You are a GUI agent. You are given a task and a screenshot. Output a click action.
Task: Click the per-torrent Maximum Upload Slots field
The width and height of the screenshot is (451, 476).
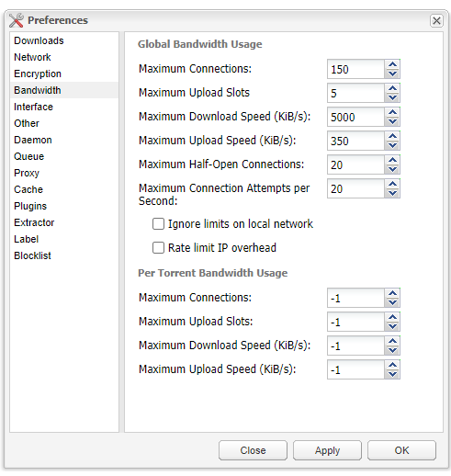click(355, 322)
